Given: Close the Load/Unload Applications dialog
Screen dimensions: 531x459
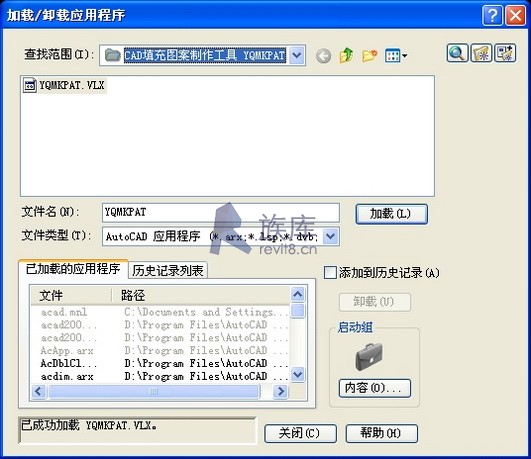Looking at the screenshot, I should pyautogui.click(x=515, y=15).
